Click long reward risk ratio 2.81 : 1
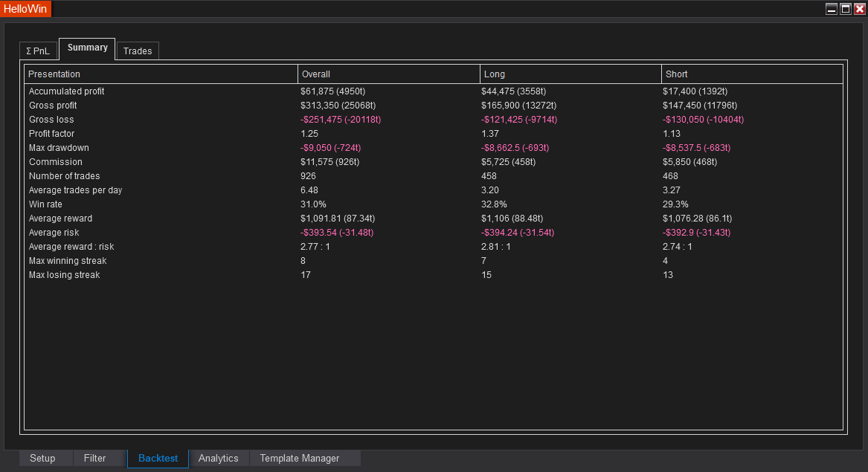The image size is (868, 472). pyautogui.click(x=495, y=246)
